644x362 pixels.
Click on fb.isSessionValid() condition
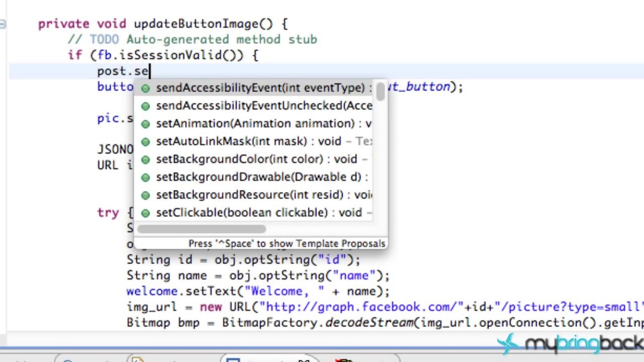(170, 55)
